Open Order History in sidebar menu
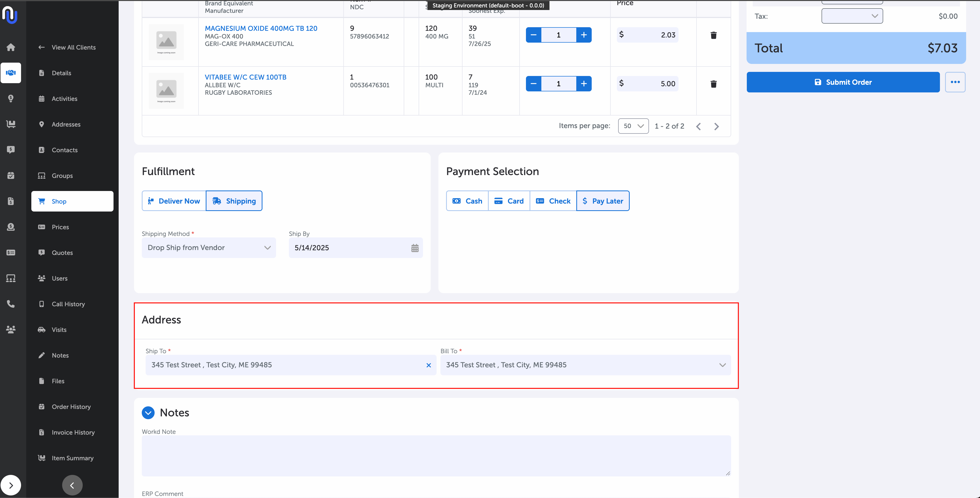Image resolution: width=980 pixels, height=498 pixels. (71, 406)
